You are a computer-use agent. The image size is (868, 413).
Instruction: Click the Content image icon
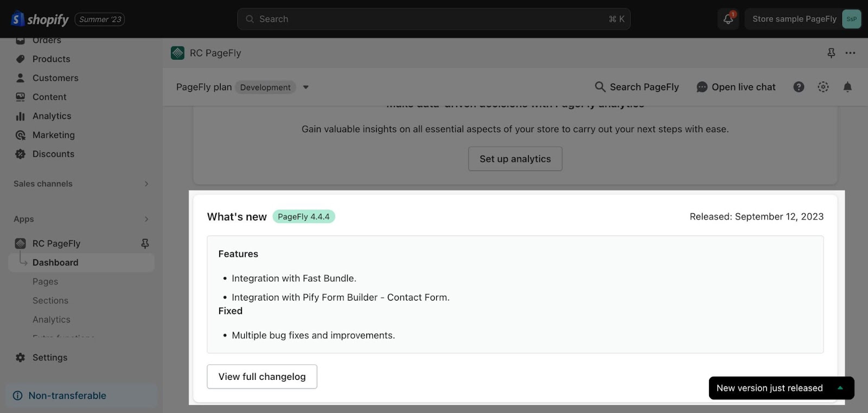21,97
